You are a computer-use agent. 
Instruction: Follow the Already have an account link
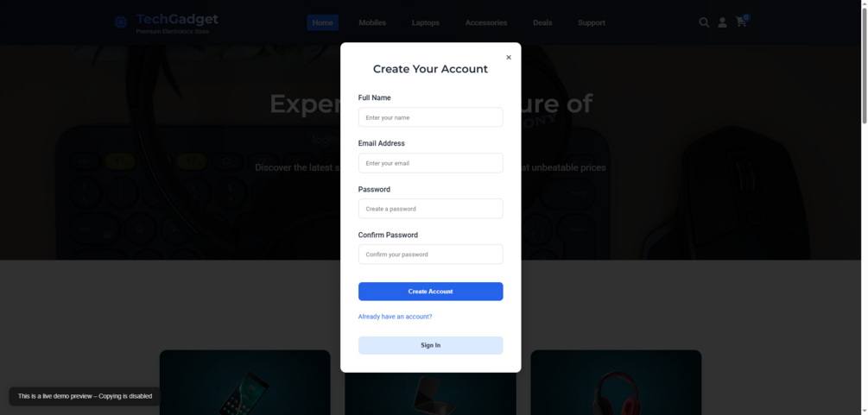point(395,317)
